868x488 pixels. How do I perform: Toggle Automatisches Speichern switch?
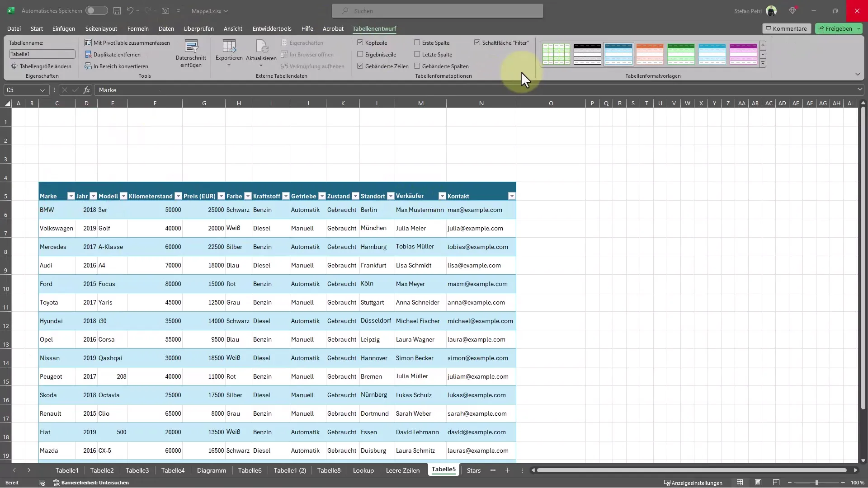point(96,11)
